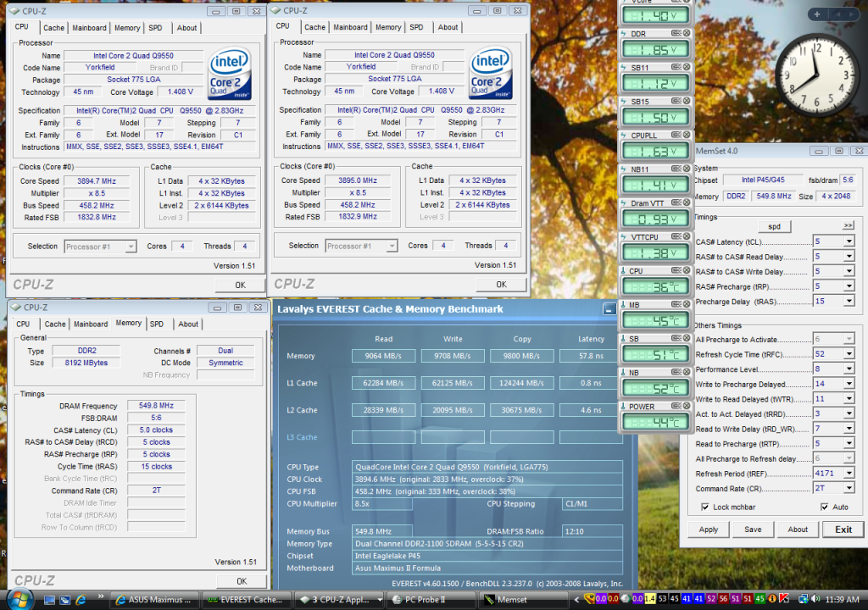The width and height of the screenshot is (868, 610).
Task: Click lightning icon on SB11 voltage panel
Action: click(x=623, y=67)
